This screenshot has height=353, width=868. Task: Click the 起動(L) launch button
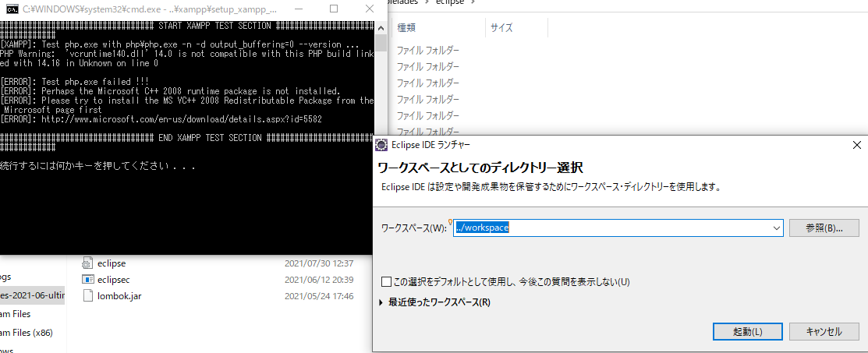pos(747,332)
